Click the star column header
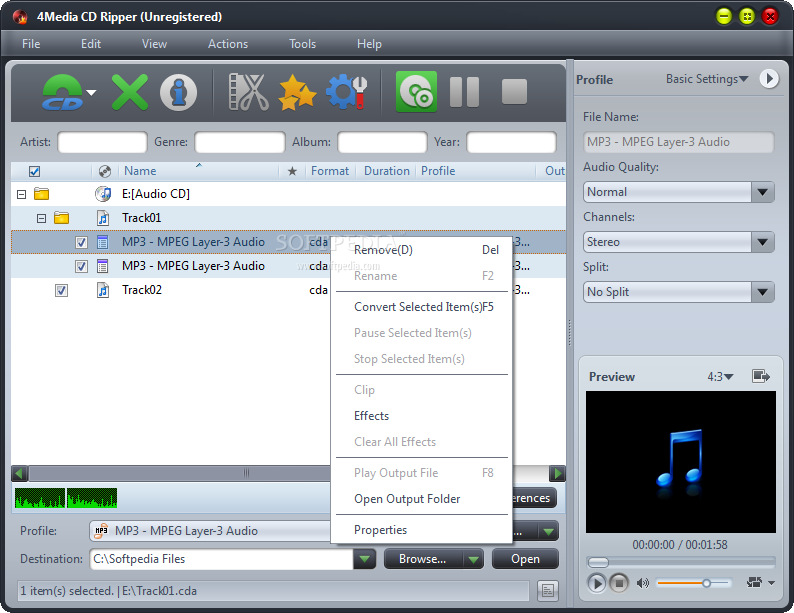Viewport: 794px width, 613px height. (x=292, y=171)
